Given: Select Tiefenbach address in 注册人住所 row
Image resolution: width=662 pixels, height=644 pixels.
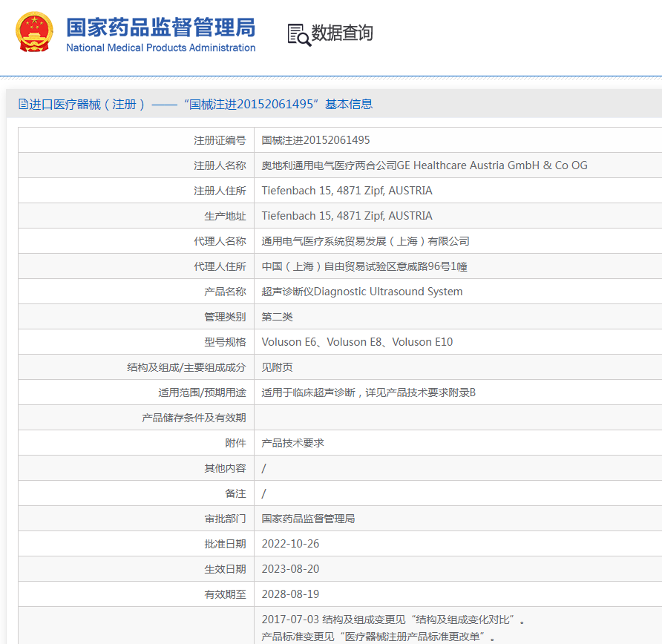Looking at the screenshot, I should point(347,191).
